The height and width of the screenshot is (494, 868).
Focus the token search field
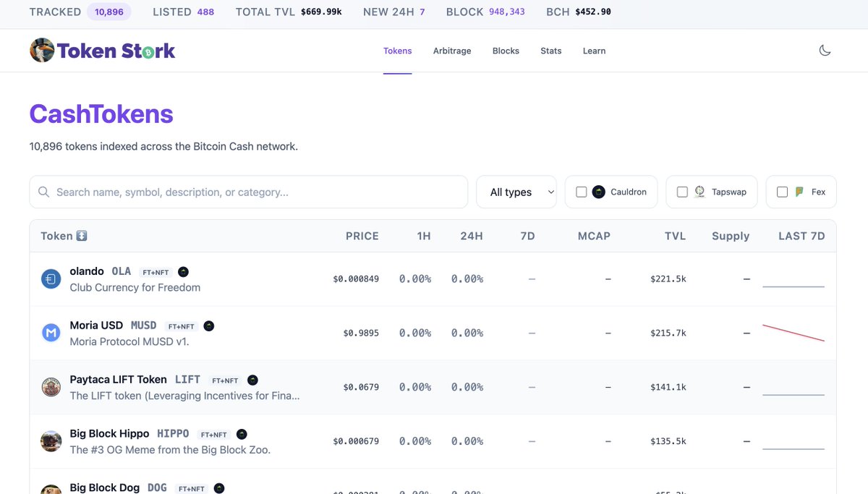click(249, 192)
